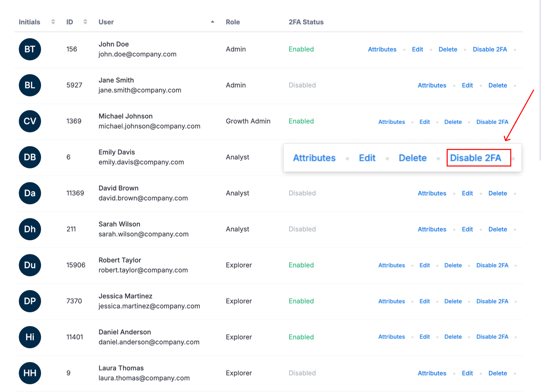Click the BL avatar for Jane Smith
Viewport: 541px width, 392px height.
[30, 85]
